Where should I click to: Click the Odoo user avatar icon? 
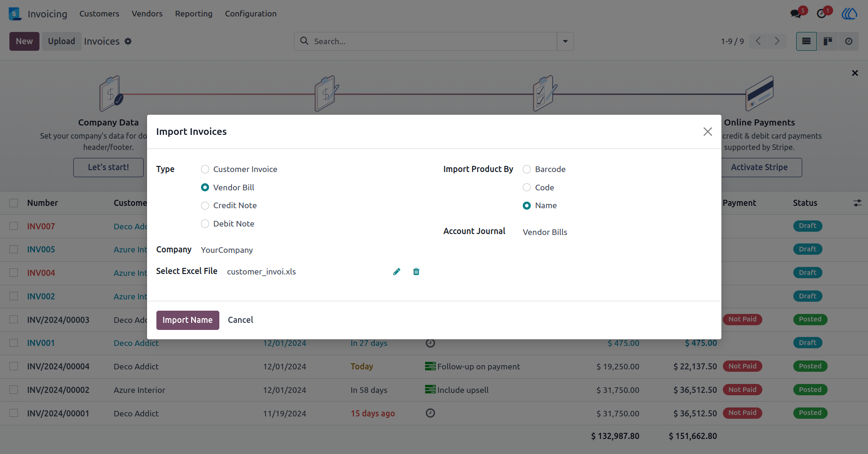849,14
